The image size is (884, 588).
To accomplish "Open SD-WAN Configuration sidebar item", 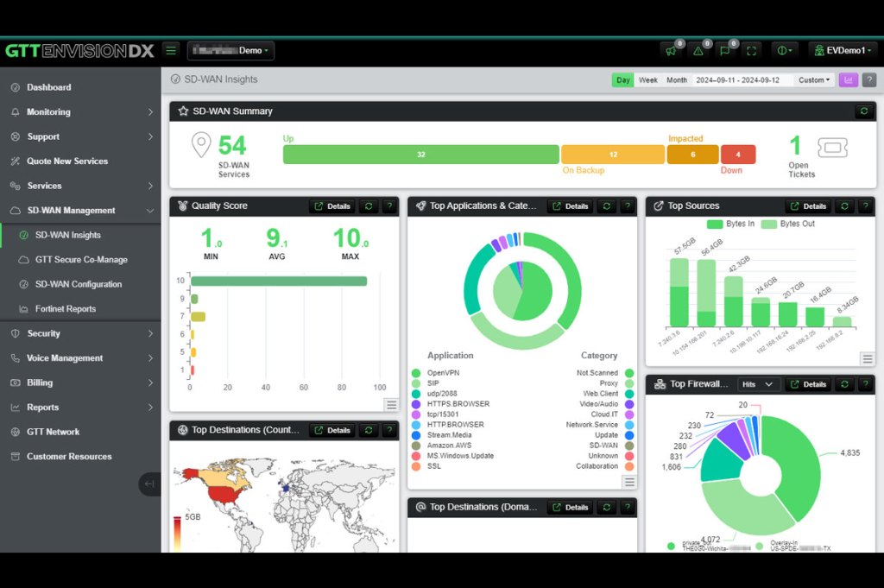I will [x=80, y=284].
